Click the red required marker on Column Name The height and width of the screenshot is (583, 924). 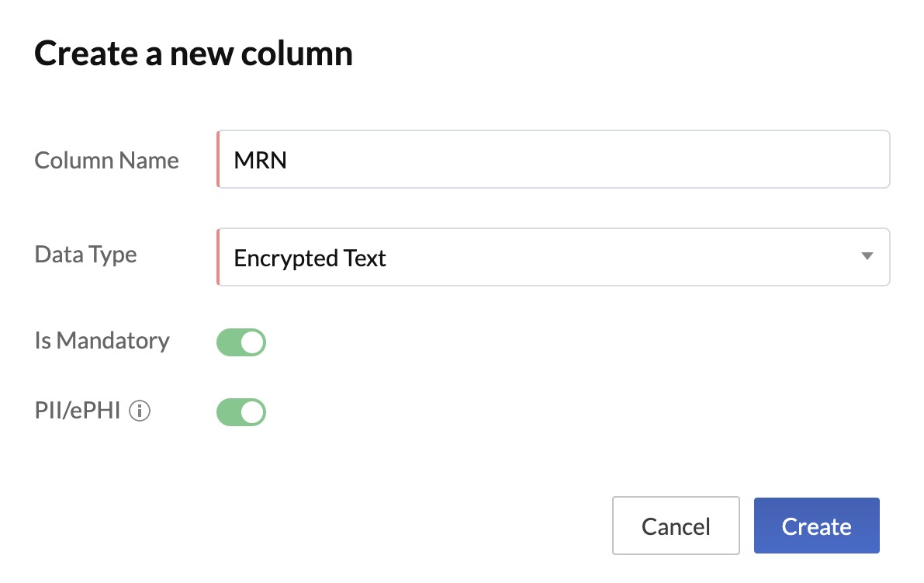point(219,160)
